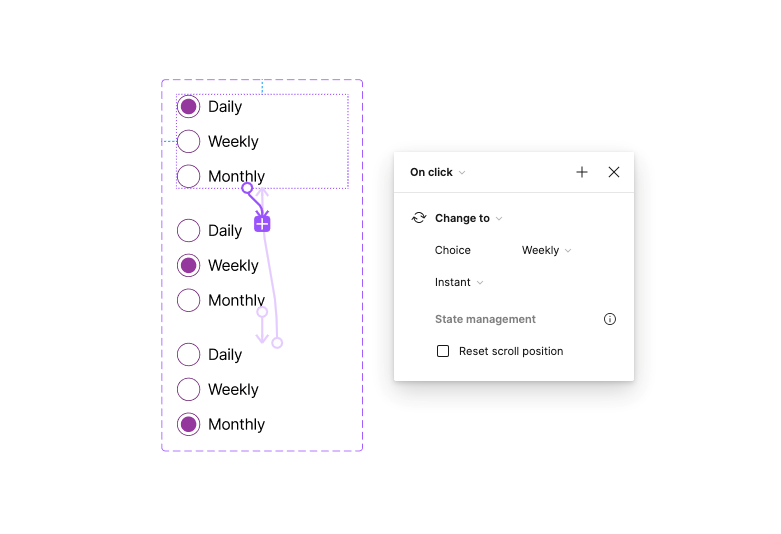781x534 pixels.
Task: Select the Weekly radio button in top variant
Action: (x=189, y=142)
